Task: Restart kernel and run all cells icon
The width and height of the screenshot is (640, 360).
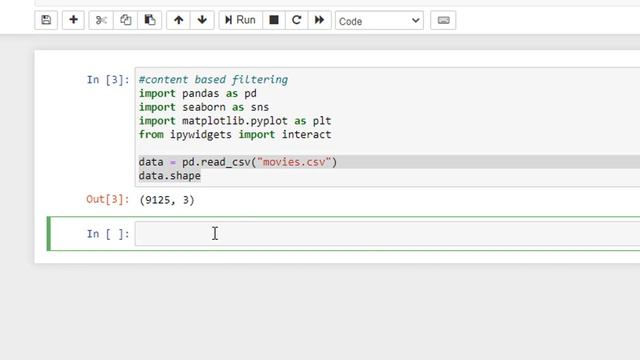Action: click(x=320, y=20)
